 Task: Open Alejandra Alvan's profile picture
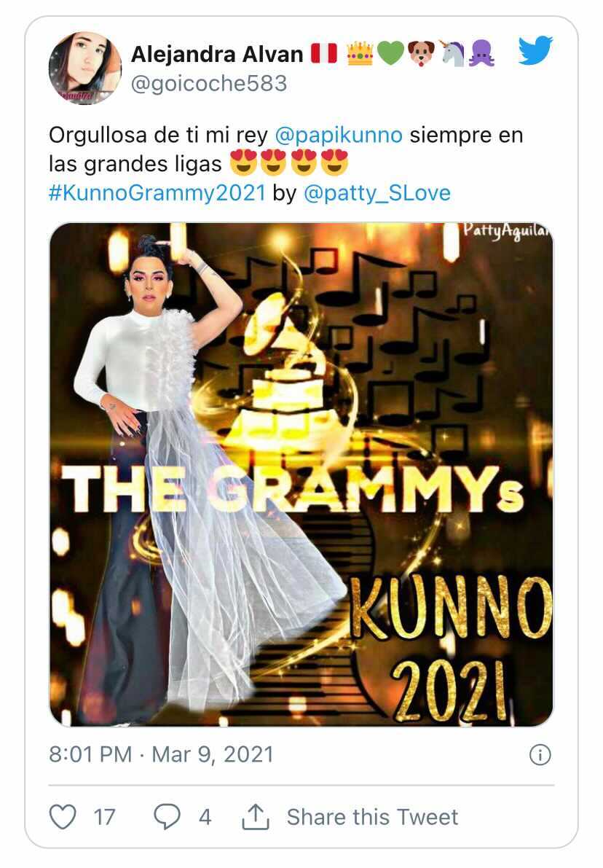pyautogui.click(x=84, y=68)
